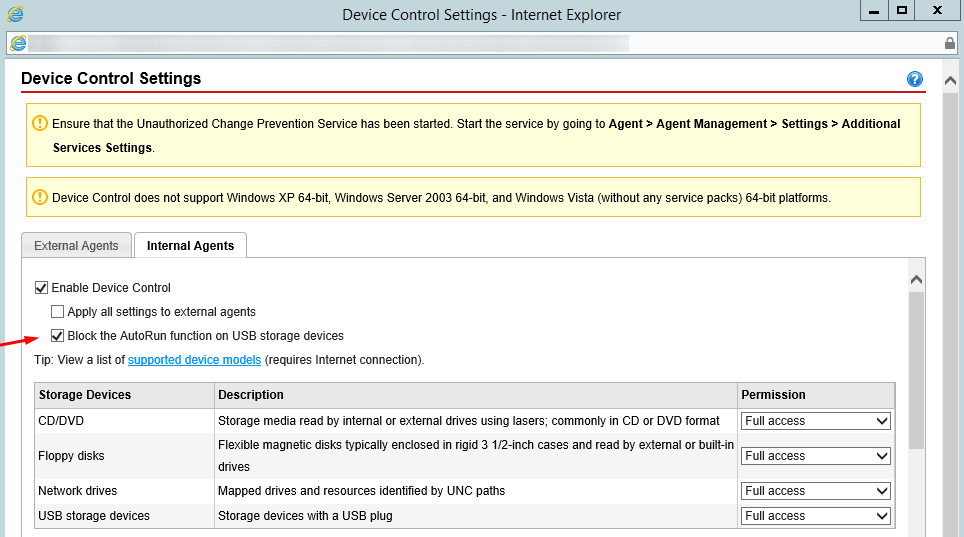Click 'Mapped drives and resources identified by UNC paths'
Viewport: 964px width, 537px height.
point(362,491)
